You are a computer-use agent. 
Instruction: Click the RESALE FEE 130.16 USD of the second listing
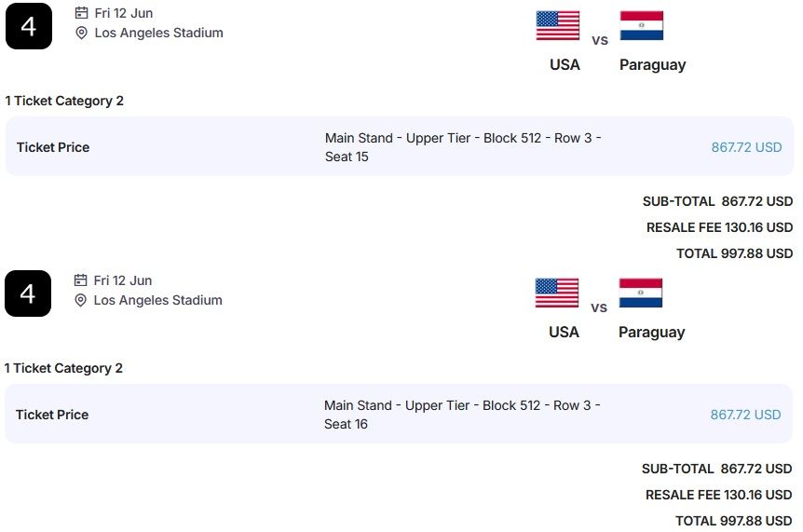(718, 495)
